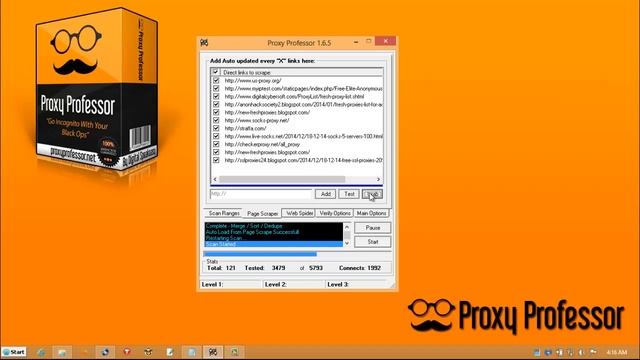Select 'Complete - Merge / Sort / Dedupe' log line
Viewport: 640px width, 360px height.
click(273, 226)
